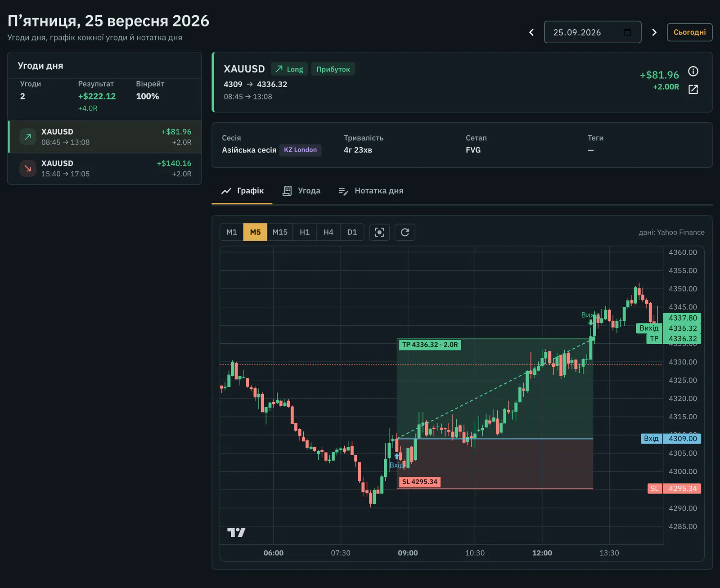The height and width of the screenshot is (588, 720).
Task: Click 09:00 time axis label
Action: tap(408, 553)
